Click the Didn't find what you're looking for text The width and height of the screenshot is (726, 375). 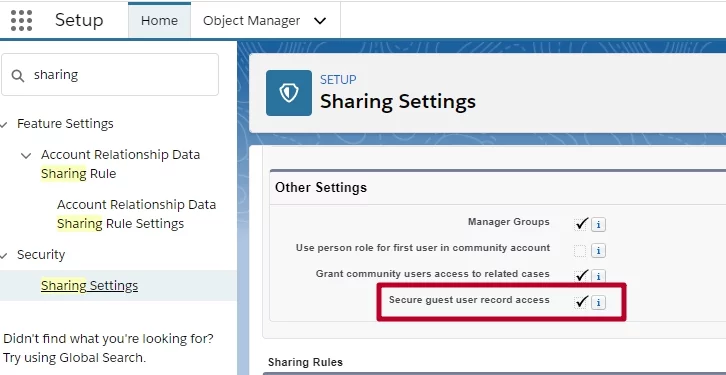[108, 338]
